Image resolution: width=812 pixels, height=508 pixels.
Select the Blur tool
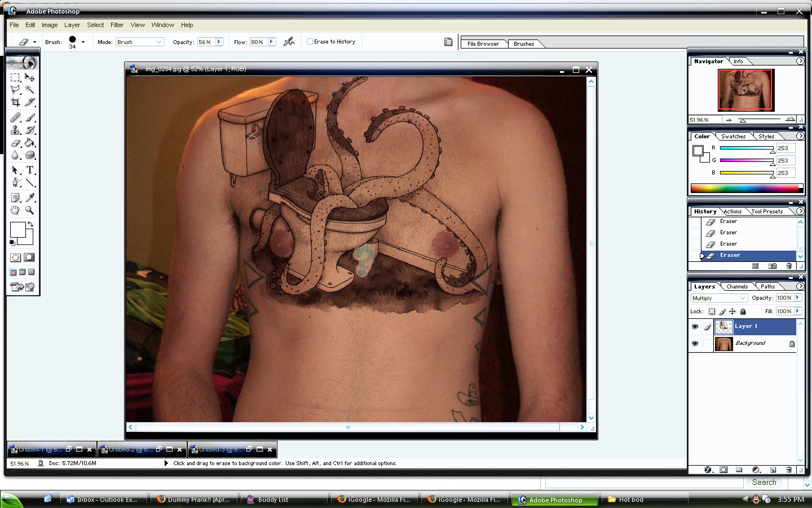coord(15,155)
